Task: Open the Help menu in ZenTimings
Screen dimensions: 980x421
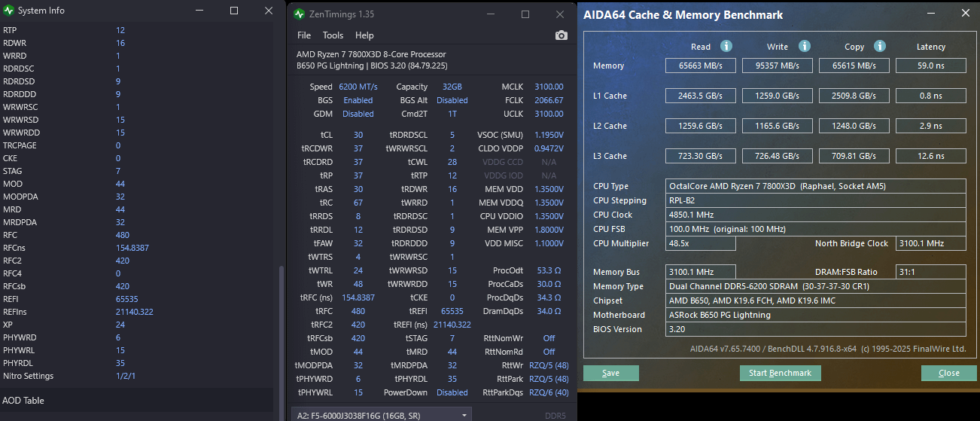Action: point(364,35)
